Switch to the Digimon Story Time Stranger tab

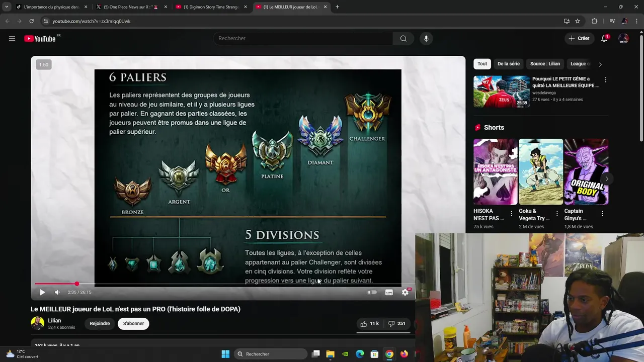pos(211,7)
